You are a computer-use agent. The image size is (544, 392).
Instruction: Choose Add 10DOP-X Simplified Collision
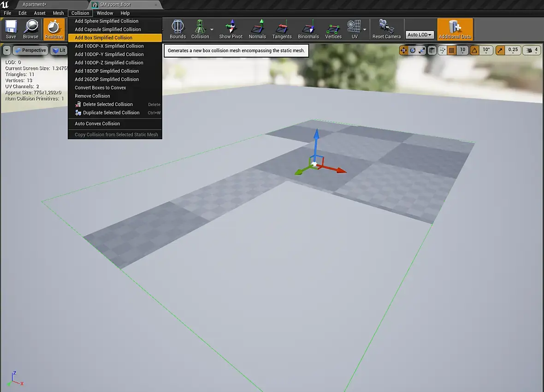pyautogui.click(x=115, y=46)
